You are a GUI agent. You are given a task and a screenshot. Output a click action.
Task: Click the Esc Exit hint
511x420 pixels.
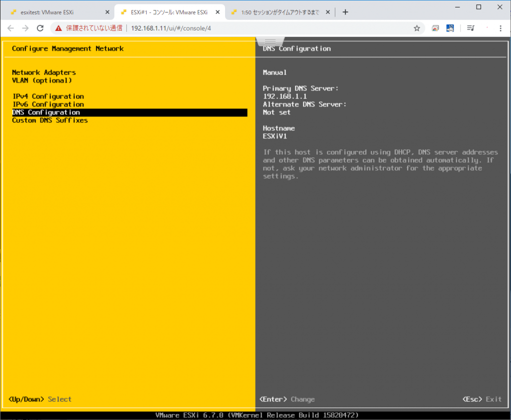click(482, 399)
